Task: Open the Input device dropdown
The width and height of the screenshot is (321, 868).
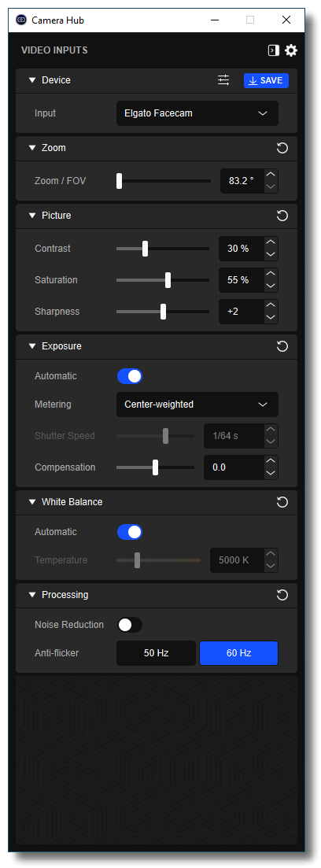Action: [x=197, y=113]
